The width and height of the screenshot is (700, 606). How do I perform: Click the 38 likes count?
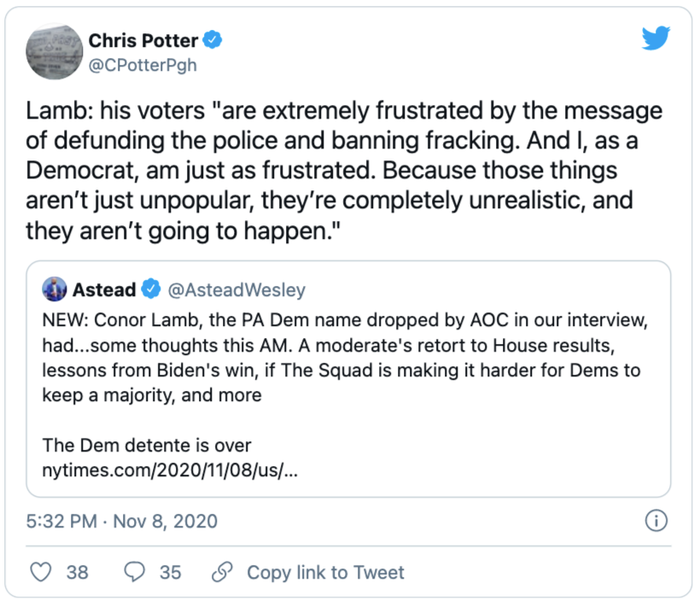(78, 572)
